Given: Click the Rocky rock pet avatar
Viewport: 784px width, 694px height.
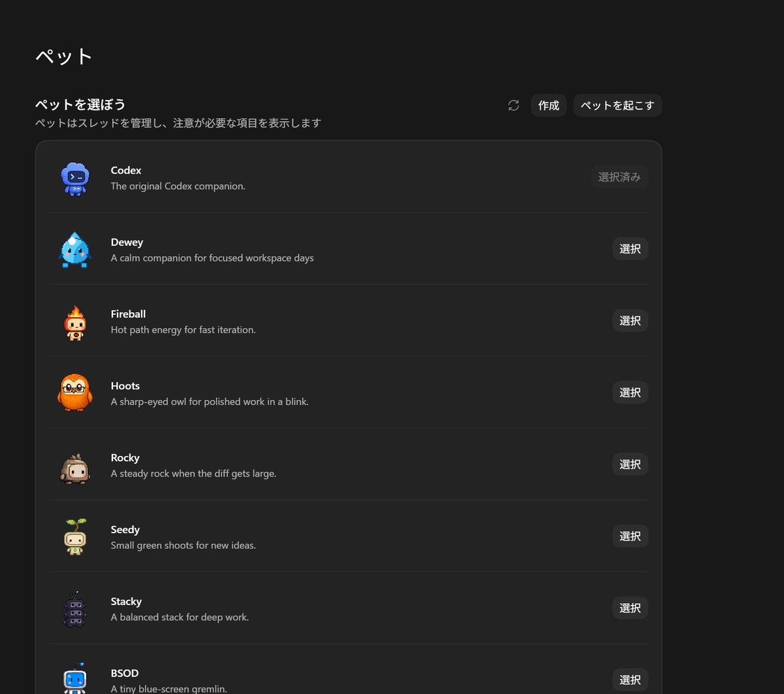Looking at the screenshot, I should [75, 469].
